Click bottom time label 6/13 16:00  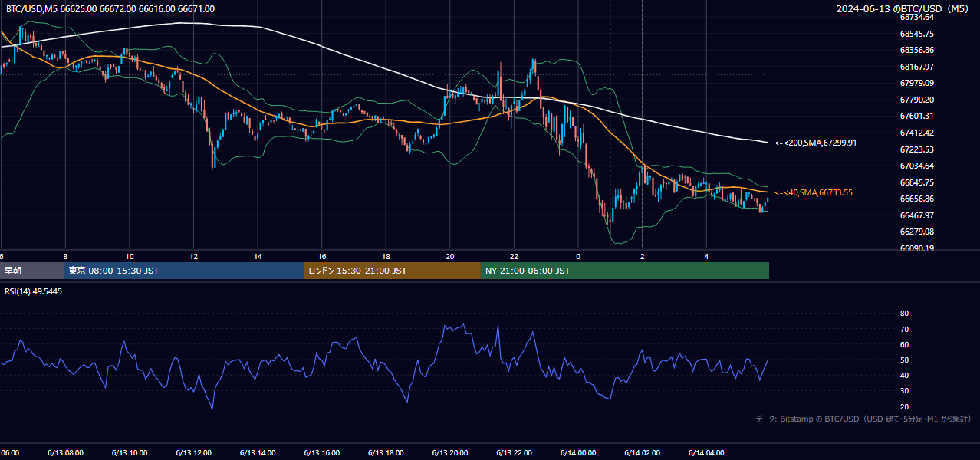point(322,453)
